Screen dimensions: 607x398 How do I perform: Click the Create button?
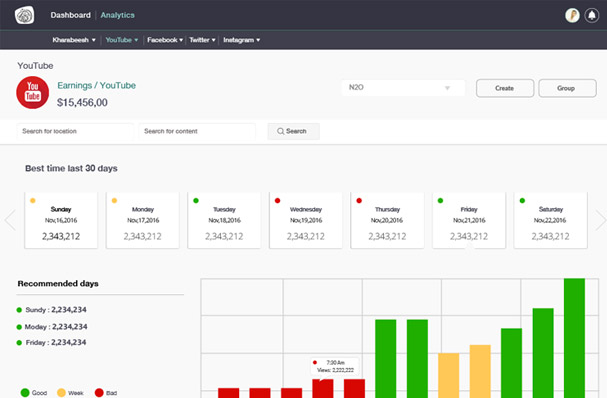505,88
